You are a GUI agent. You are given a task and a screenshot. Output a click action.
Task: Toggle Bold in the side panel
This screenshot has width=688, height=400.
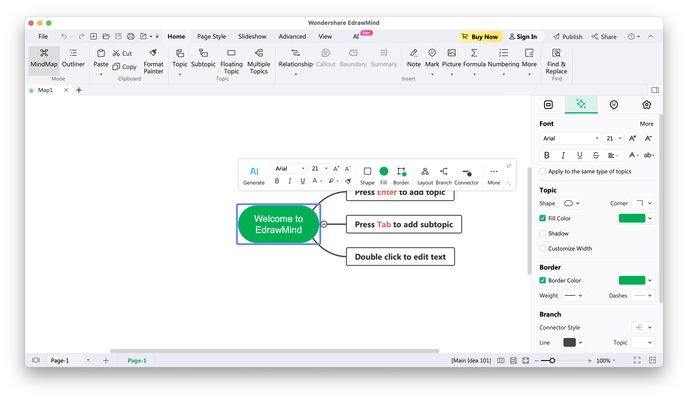(547, 155)
